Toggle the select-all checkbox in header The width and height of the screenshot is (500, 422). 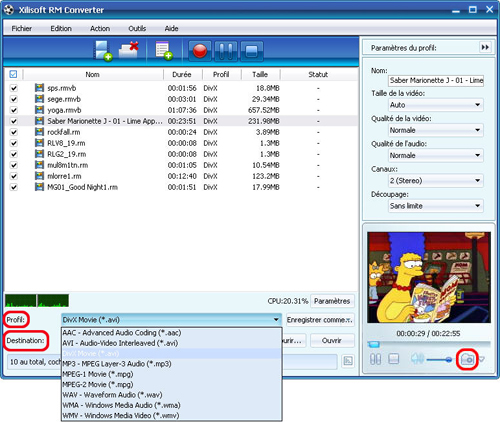(x=13, y=74)
